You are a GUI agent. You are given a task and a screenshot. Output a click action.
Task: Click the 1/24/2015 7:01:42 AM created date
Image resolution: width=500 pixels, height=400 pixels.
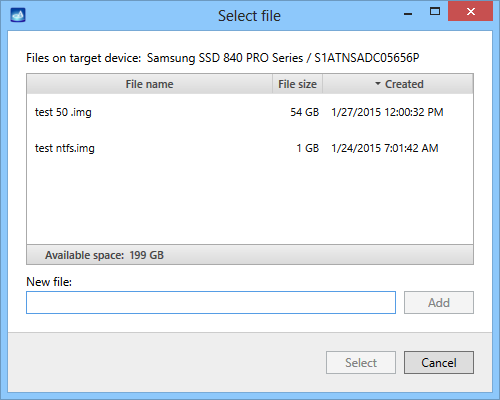[385, 148]
